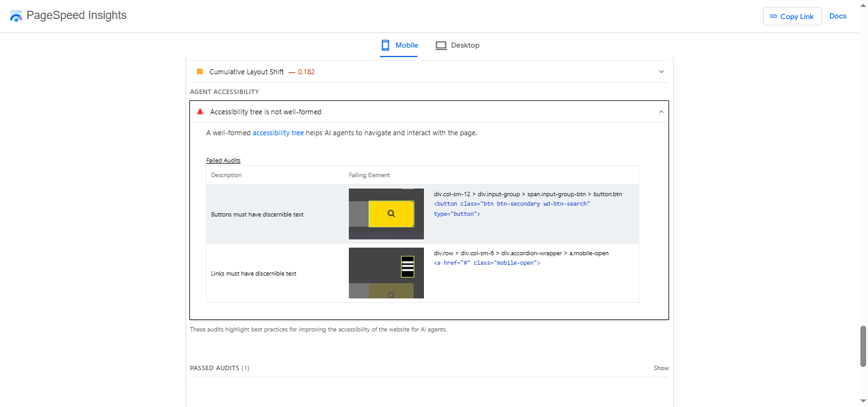
Task: Click the red triangle warning icon
Action: click(x=200, y=111)
